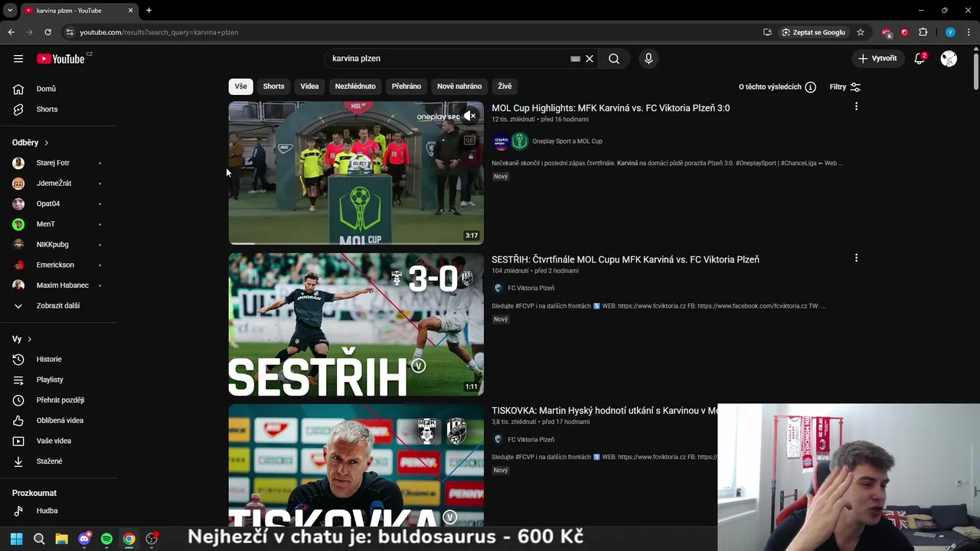Screen dimensions: 980x551
Task: Open FC Viktoria Plzeň channel under SESTŘIH
Action: click(531, 288)
